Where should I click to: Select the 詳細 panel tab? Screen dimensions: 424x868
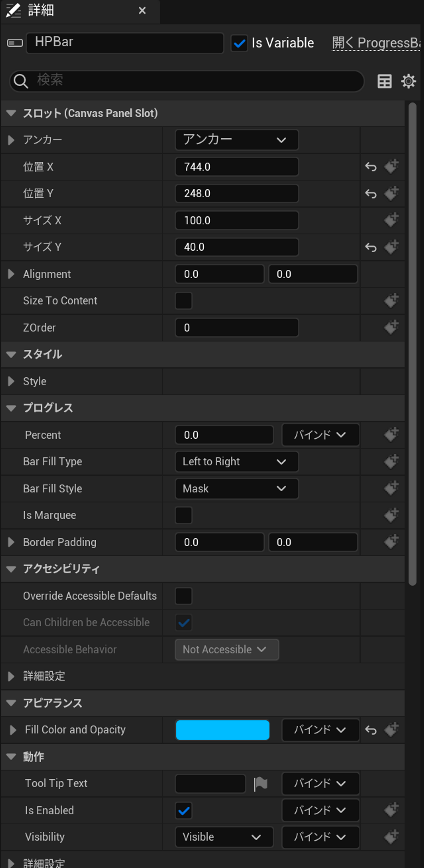click(x=41, y=11)
